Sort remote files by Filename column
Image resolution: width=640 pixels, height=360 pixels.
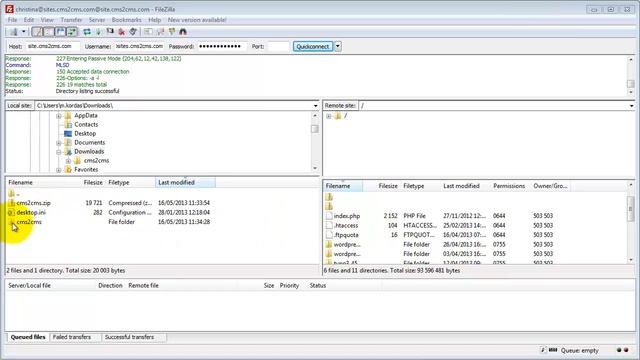(x=343, y=186)
